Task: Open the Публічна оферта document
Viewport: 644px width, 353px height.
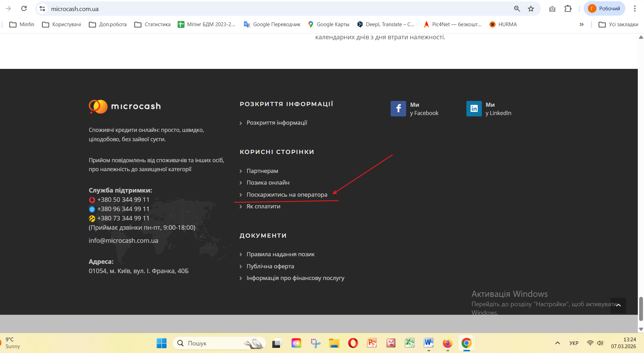Action: coord(270,266)
